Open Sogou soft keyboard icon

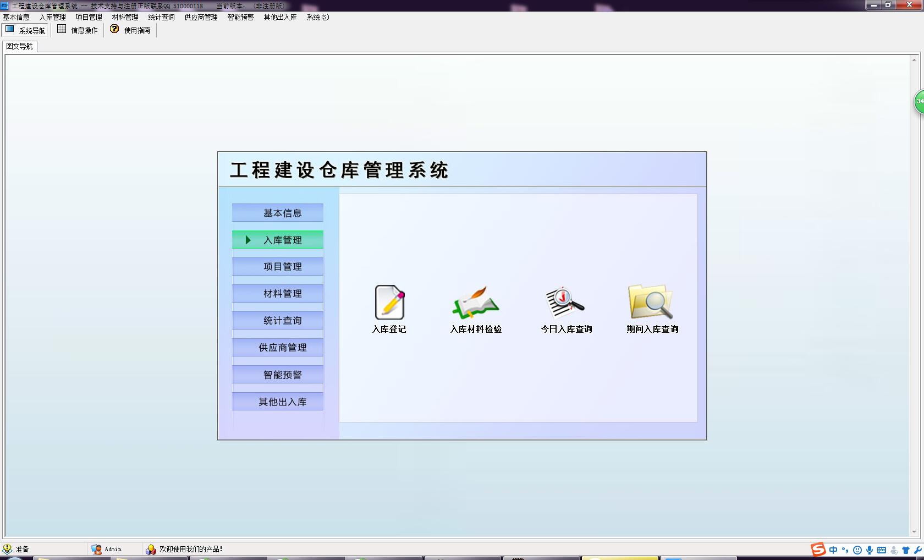(881, 549)
